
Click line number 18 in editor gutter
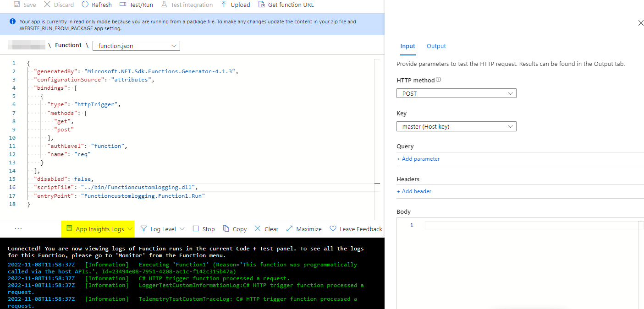pos(12,204)
